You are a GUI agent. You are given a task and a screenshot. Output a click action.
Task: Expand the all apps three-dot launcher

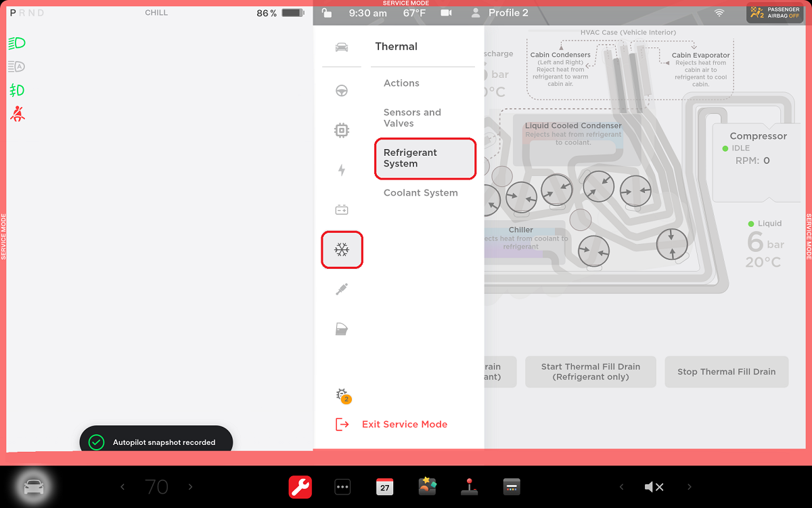pyautogui.click(x=342, y=487)
